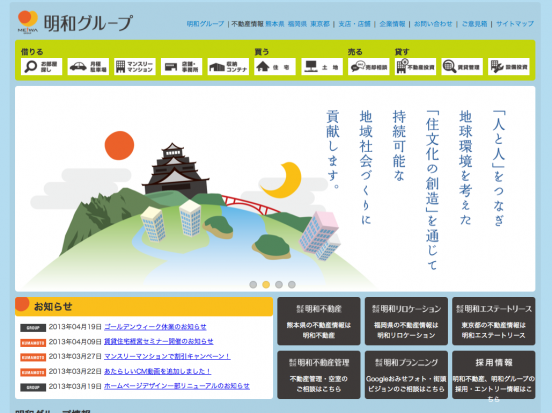
Task: Click the 明和不動産管理 company tile
Action: point(319,375)
